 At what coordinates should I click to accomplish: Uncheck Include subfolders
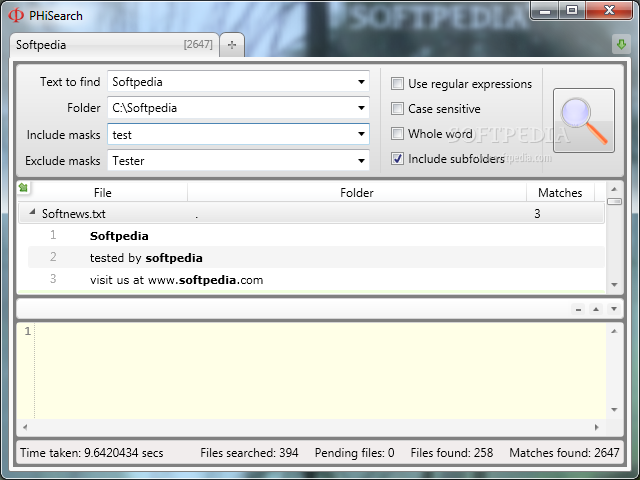pyautogui.click(x=397, y=158)
